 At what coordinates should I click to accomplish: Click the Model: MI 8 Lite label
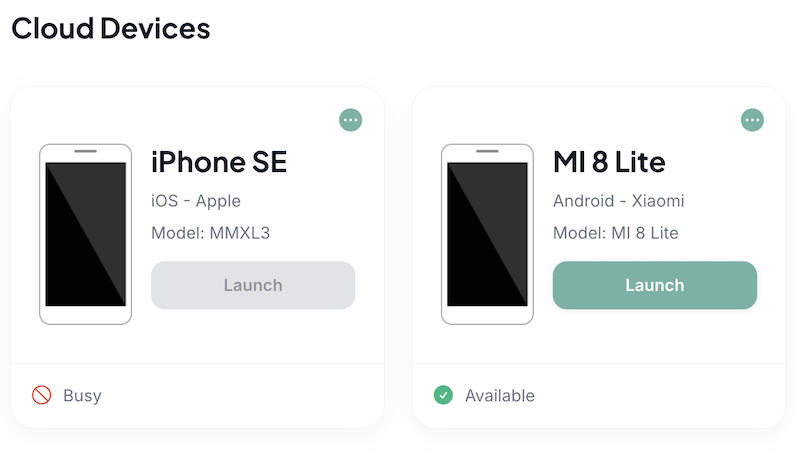[616, 233]
